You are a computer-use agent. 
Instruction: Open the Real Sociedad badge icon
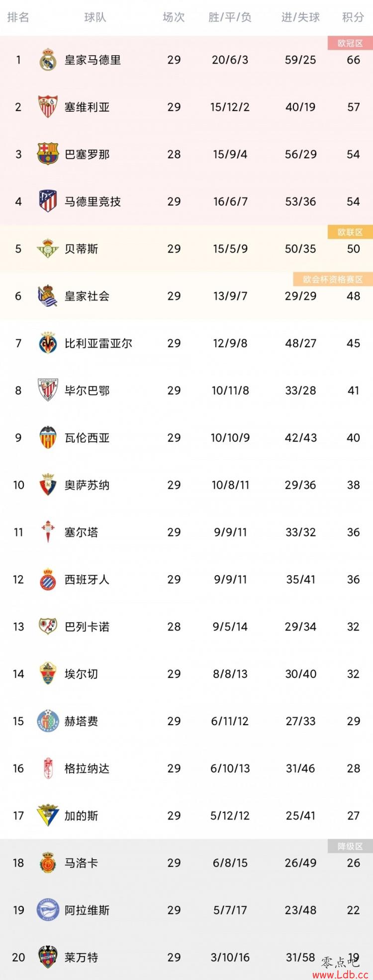click(48, 296)
